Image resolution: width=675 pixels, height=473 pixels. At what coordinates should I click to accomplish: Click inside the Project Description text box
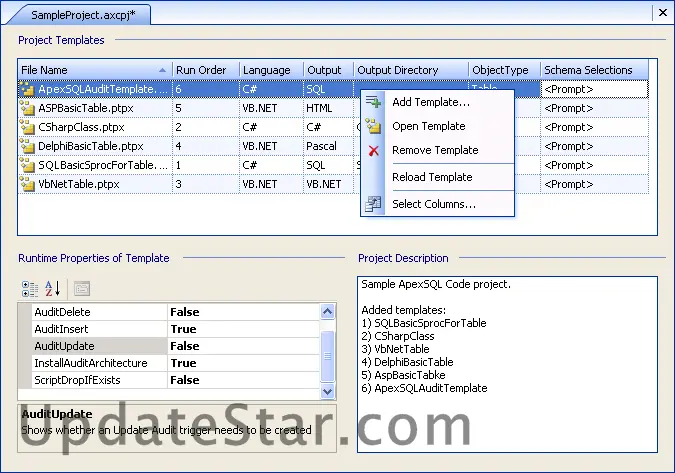click(x=507, y=364)
